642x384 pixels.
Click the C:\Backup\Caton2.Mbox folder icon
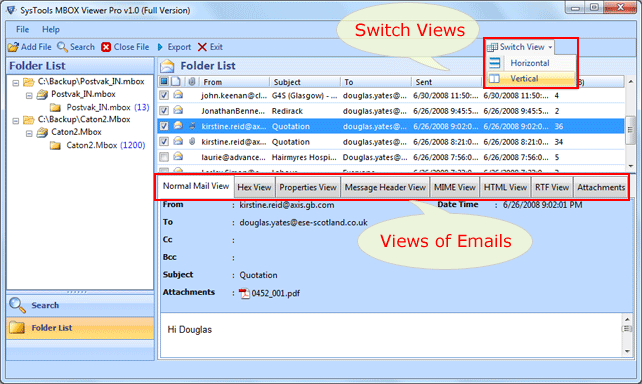[x=28, y=120]
